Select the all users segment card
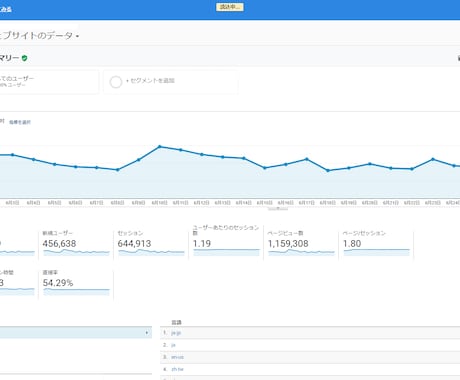Screen dimensions: 460x380 [49, 82]
